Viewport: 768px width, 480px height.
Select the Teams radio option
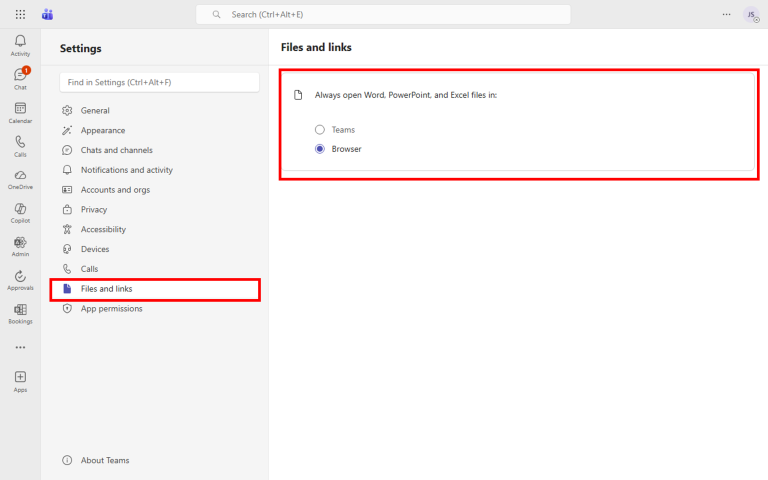tap(320, 130)
